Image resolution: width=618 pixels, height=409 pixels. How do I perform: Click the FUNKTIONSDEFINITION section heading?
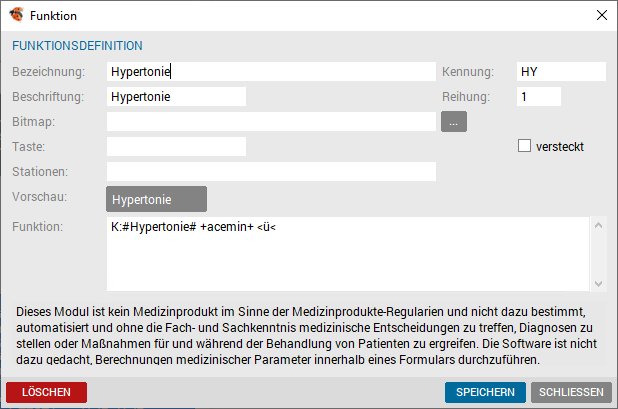coord(77,46)
